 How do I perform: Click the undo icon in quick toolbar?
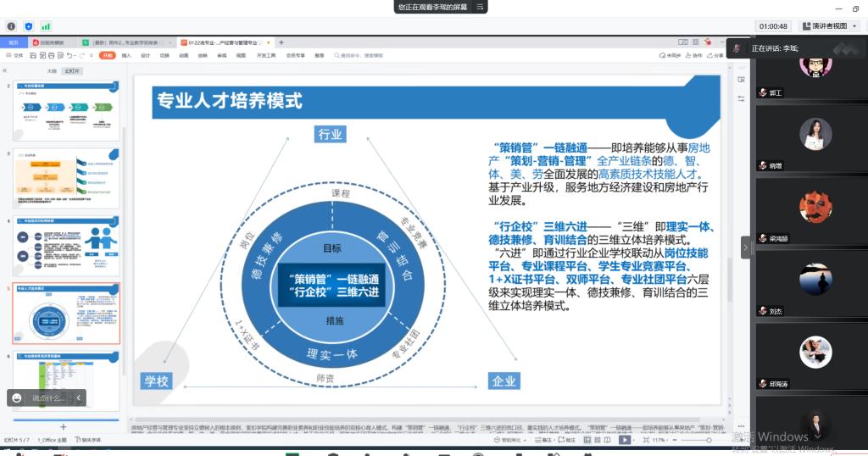click(69, 55)
